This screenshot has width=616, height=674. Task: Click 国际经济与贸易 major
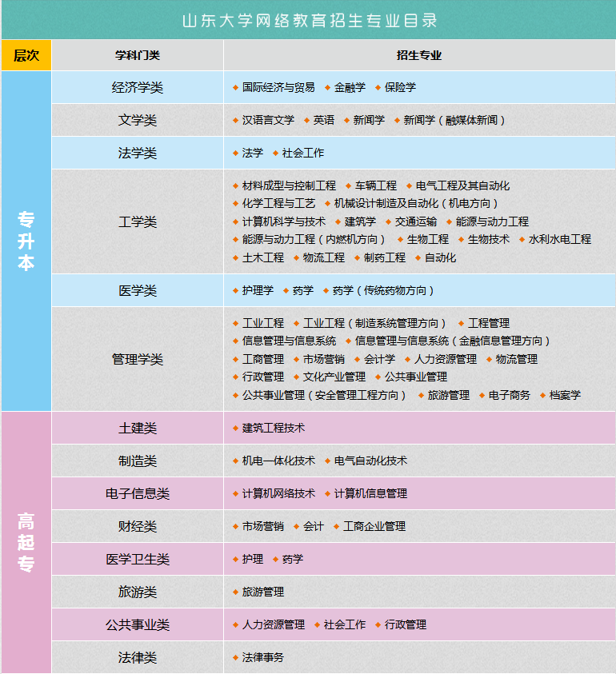278,87
